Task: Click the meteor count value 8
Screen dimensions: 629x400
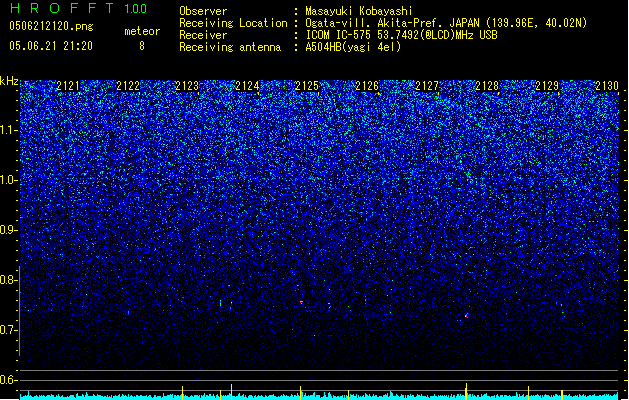Action: 142,46
